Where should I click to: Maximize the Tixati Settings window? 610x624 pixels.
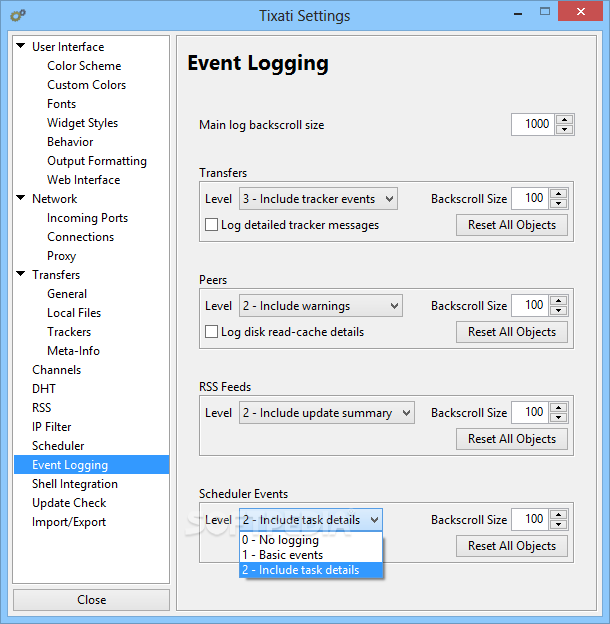[545, 12]
